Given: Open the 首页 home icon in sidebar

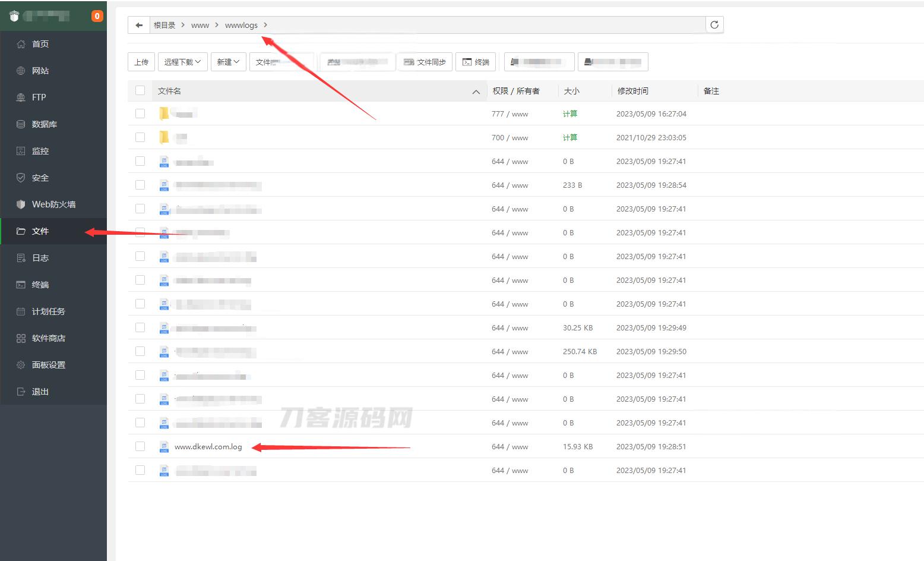Looking at the screenshot, I should pyautogui.click(x=21, y=44).
